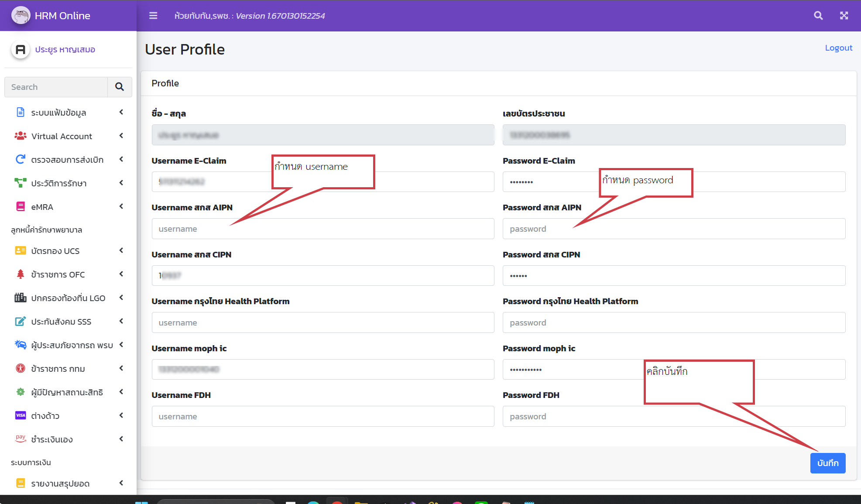Screen dimensions: 861x504
Task: Expand the Virtual Account submenu chevron
Action: (x=121, y=136)
